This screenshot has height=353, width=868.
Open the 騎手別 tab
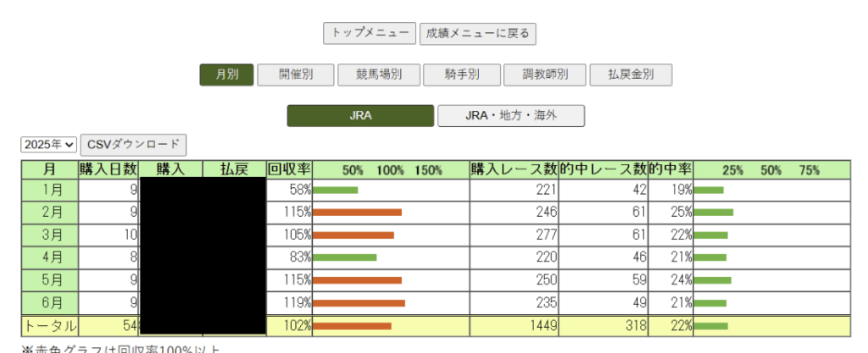pyautogui.click(x=462, y=74)
